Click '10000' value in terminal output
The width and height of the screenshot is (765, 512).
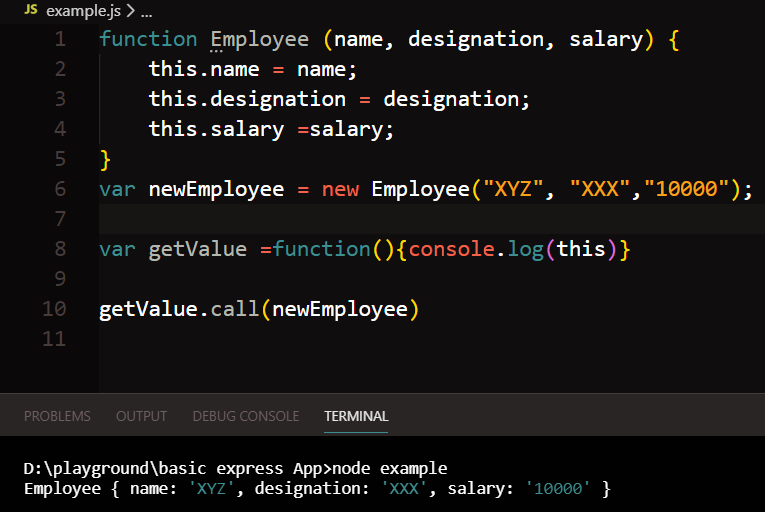click(x=558, y=489)
